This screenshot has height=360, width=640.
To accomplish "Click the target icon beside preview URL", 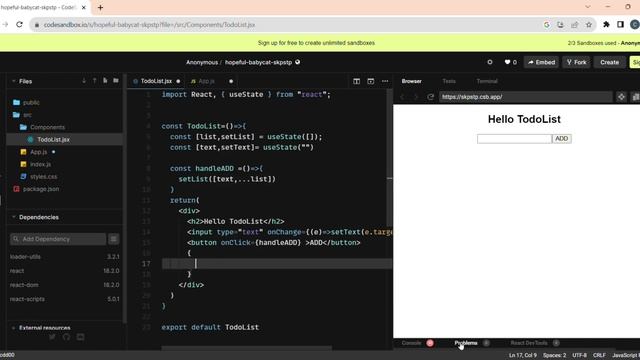I will pos(621,97).
